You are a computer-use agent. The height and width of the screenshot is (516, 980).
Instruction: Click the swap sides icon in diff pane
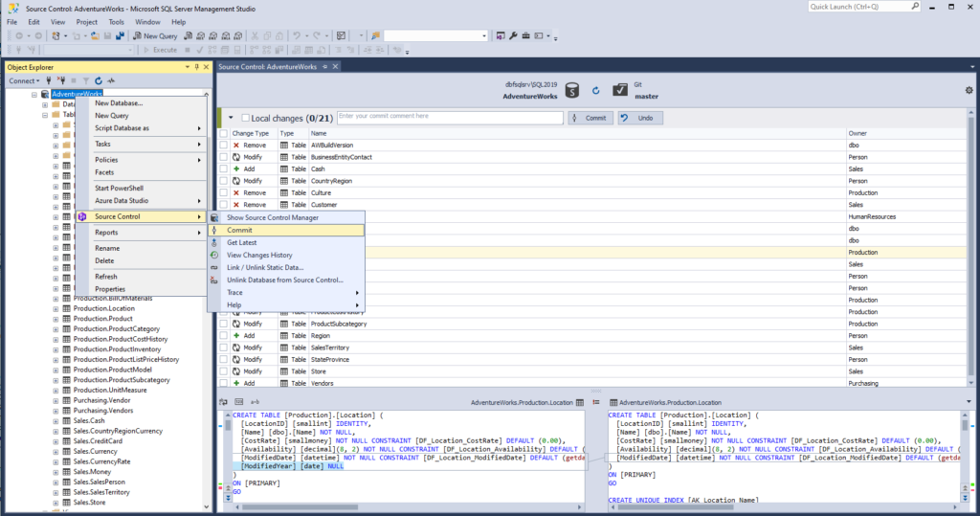223,402
